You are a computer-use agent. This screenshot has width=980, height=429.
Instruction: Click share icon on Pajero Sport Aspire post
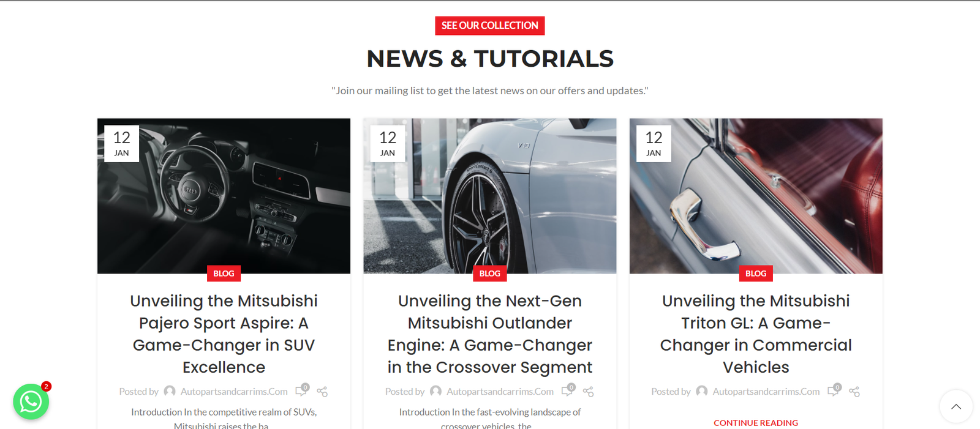point(322,392)
